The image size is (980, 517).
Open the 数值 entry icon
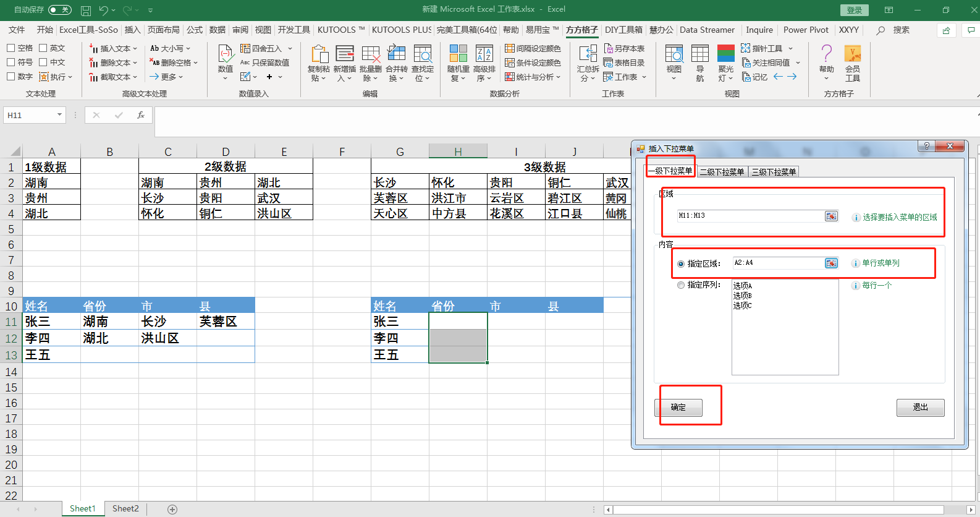coord(226,54)
